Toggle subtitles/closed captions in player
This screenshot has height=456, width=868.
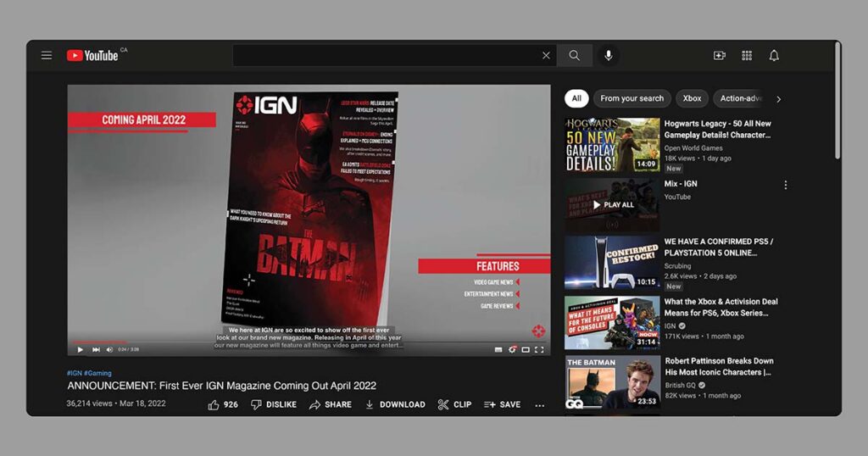[498, 350]
